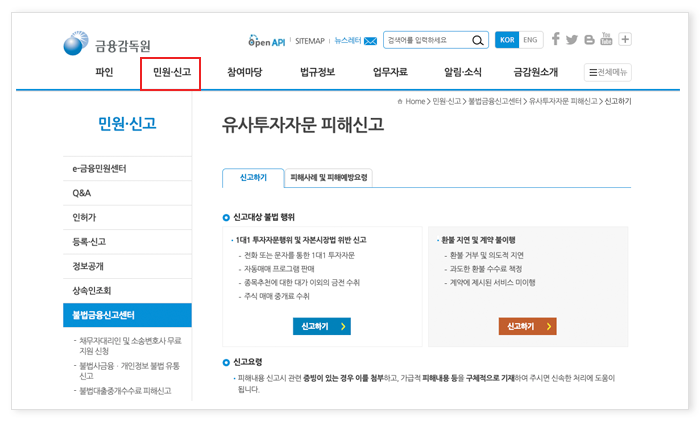Switch language to ENG
The height and width of the screenshot is (430, 700).
point(530,40)
